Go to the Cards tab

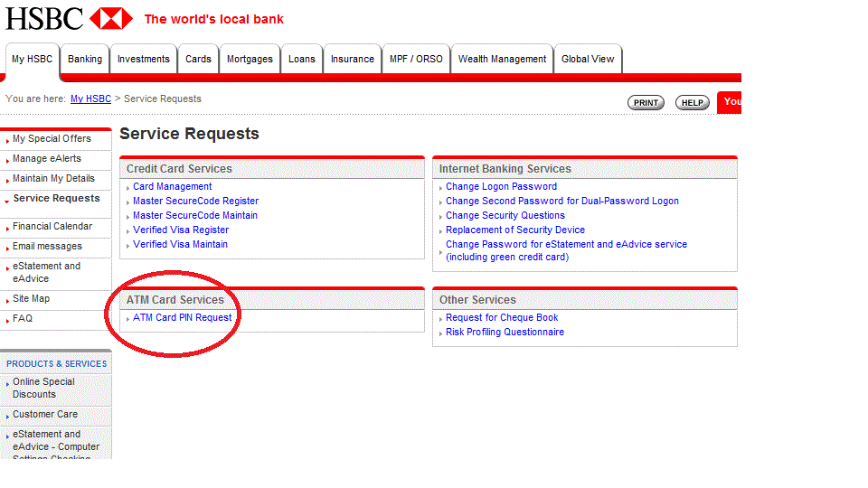(x=198, y=59)
